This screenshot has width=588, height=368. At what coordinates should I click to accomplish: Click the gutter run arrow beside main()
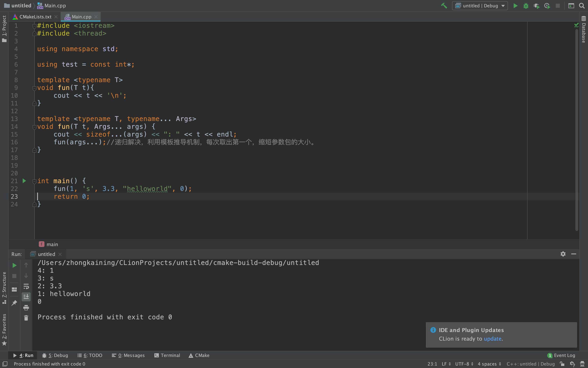[x=24, y=181]
